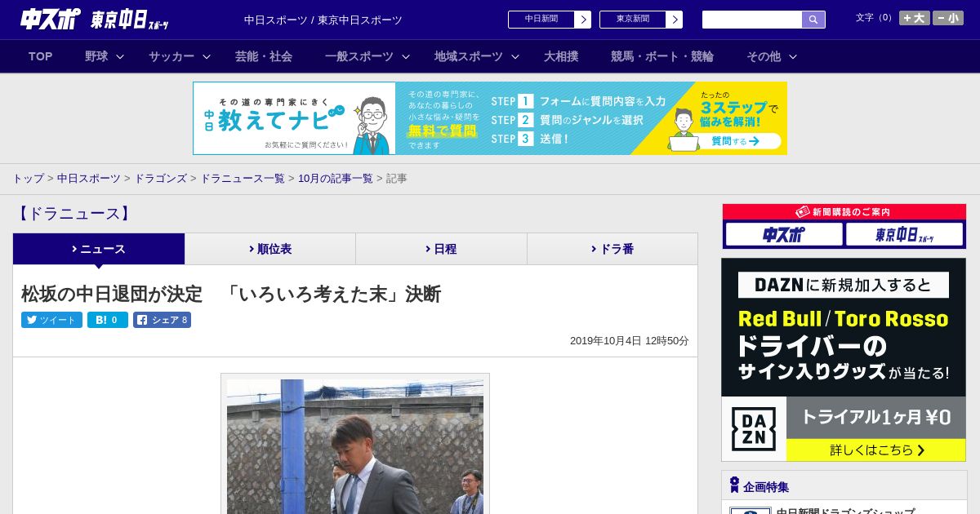Open the 東京新聞 header link button
Viewport: 980px width, 514px height.
pyautogui.click(x=640, y=20)
